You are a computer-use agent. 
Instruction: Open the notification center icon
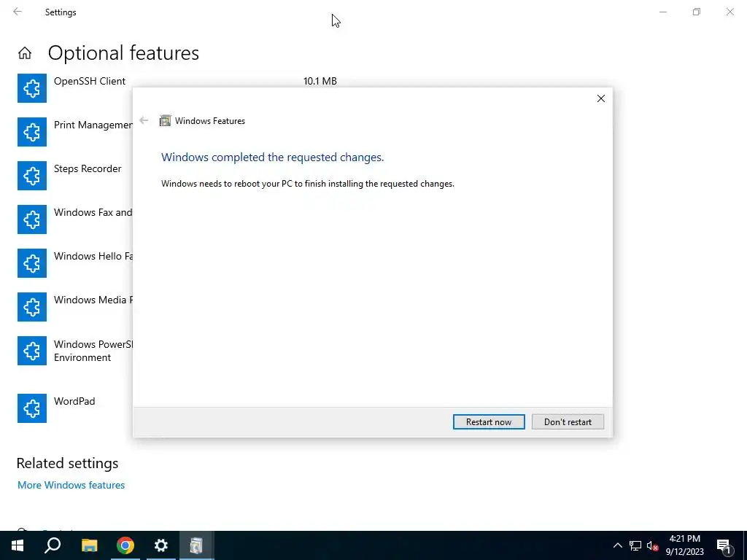point(724,545)
